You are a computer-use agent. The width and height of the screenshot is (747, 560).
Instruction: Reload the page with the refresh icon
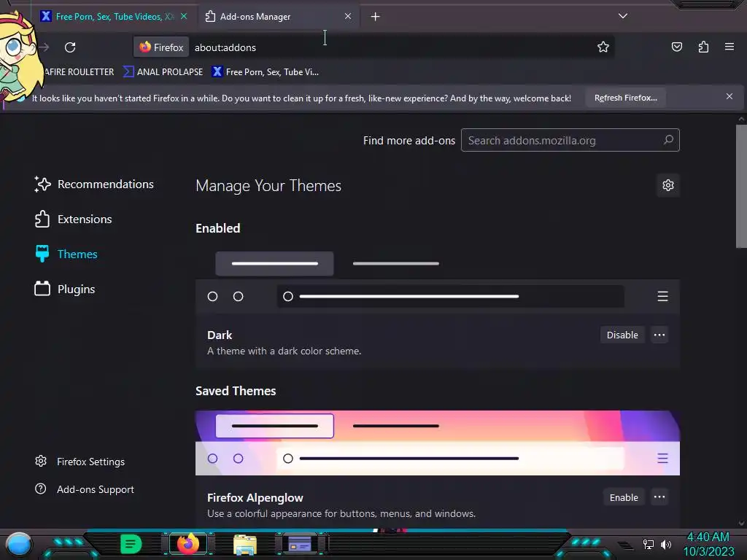pos(70,47)
